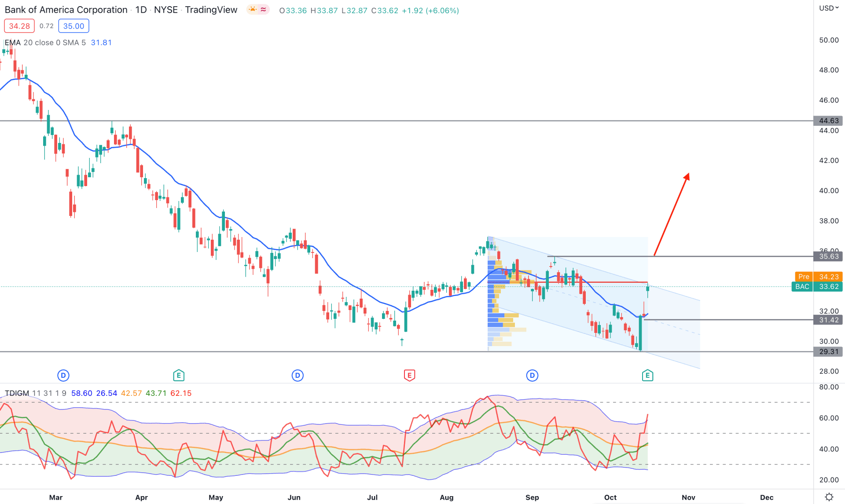The image size is (845, 504).
Task: Click the chart settings gear icon
Action: 829,497
